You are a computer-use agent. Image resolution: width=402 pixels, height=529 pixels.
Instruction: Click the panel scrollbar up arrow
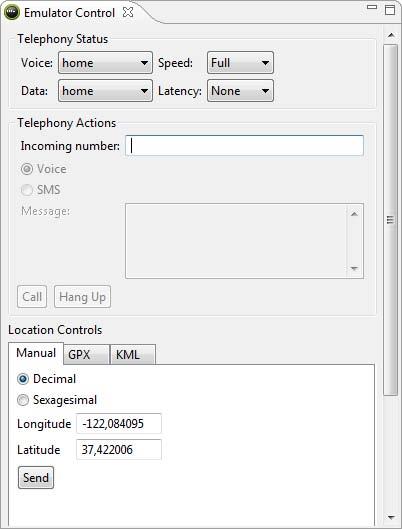pos(391,35)
